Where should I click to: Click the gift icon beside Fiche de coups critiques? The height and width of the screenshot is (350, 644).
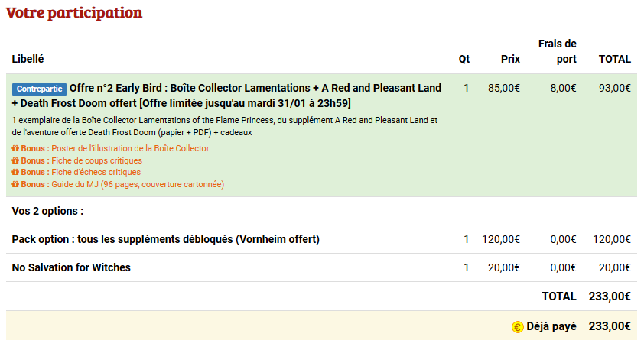pos(15,161)
